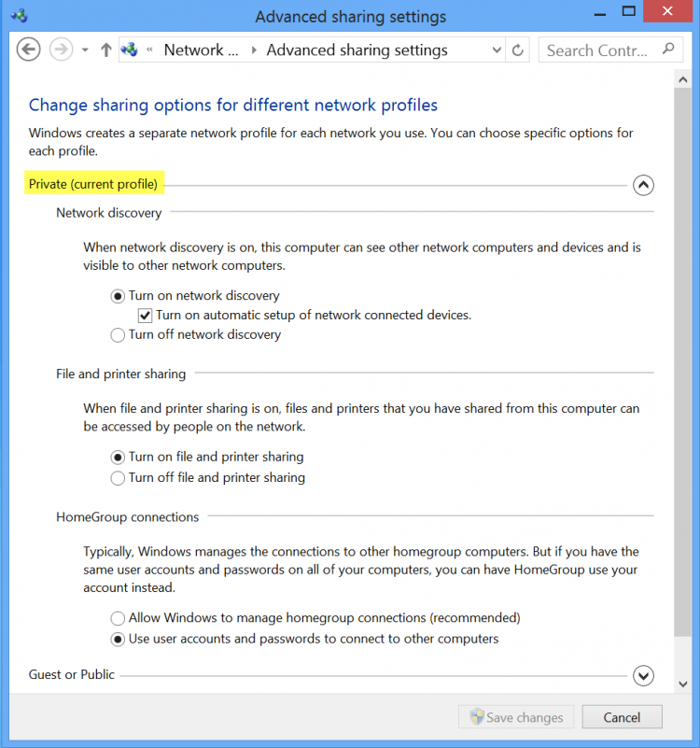
Task: Click the double chevron in address bar
Action: (149, 49)
